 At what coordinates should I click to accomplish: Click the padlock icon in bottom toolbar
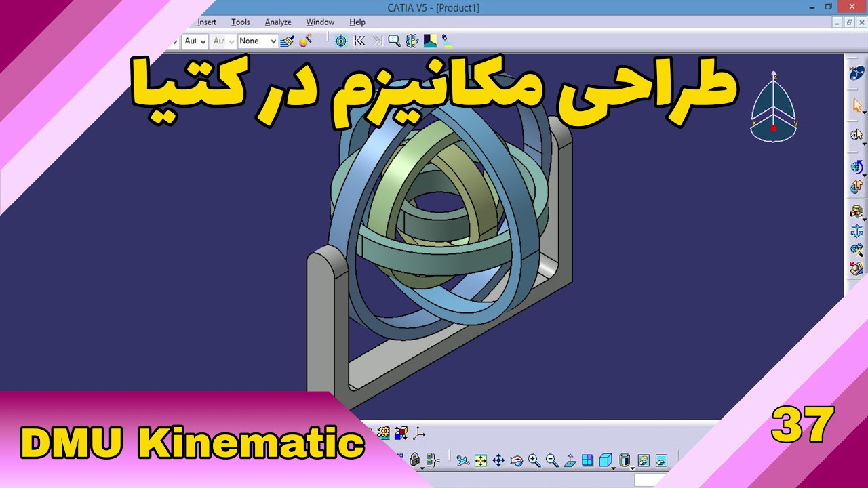(x=415, y=460)
